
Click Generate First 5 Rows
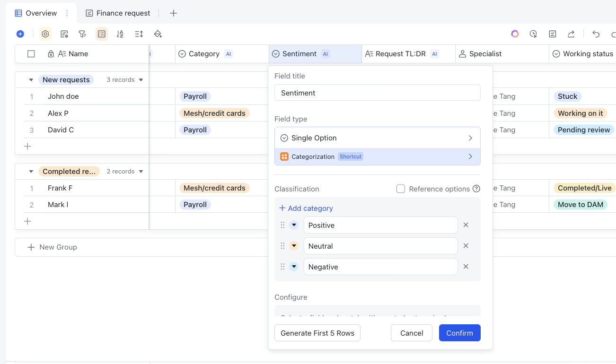[x=317, y=333]
